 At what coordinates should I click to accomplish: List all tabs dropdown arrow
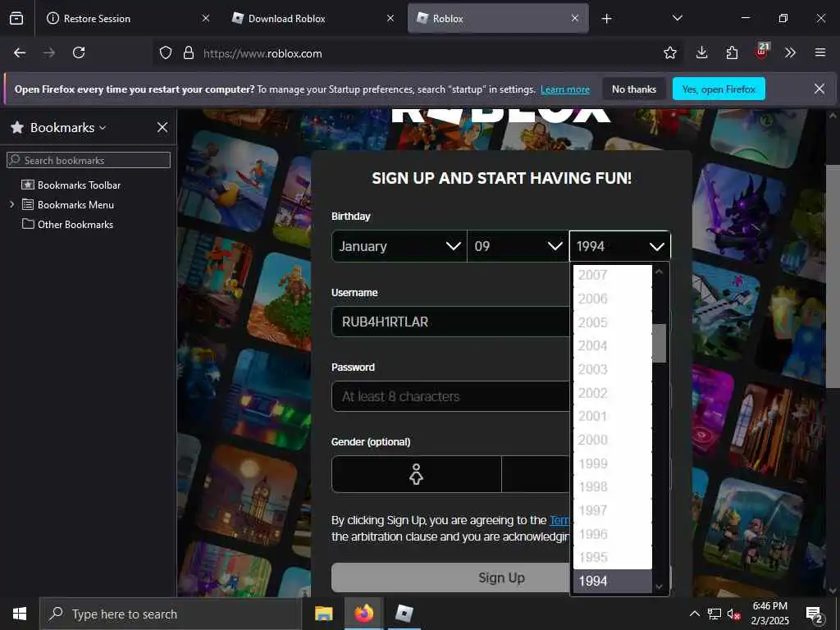677,18
